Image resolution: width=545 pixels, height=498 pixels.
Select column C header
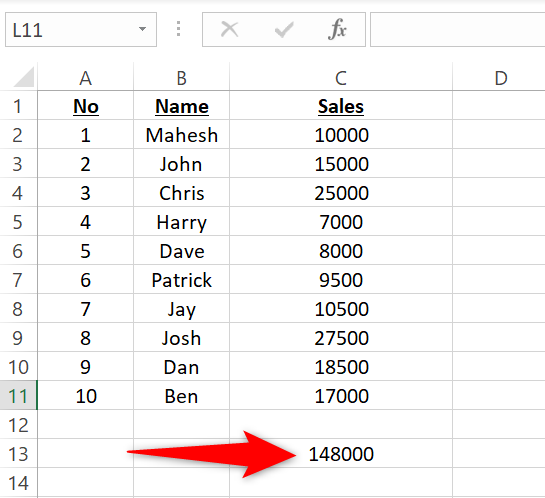click(341, 77)
